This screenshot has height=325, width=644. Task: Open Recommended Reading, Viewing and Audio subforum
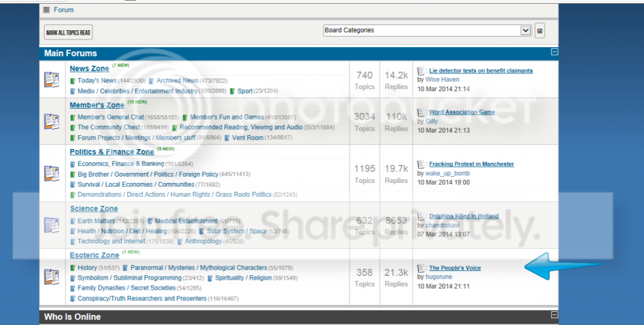pyautogui.click(x=241, y=128)
